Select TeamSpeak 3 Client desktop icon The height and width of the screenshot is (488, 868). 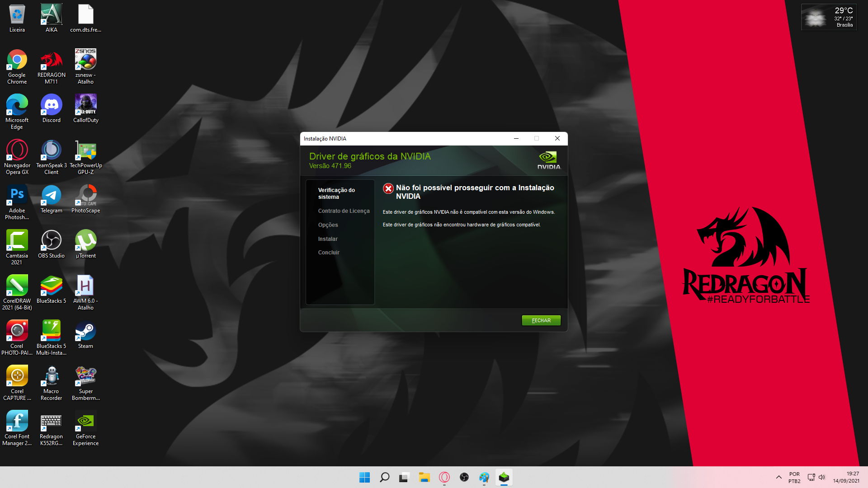[52, 157]
